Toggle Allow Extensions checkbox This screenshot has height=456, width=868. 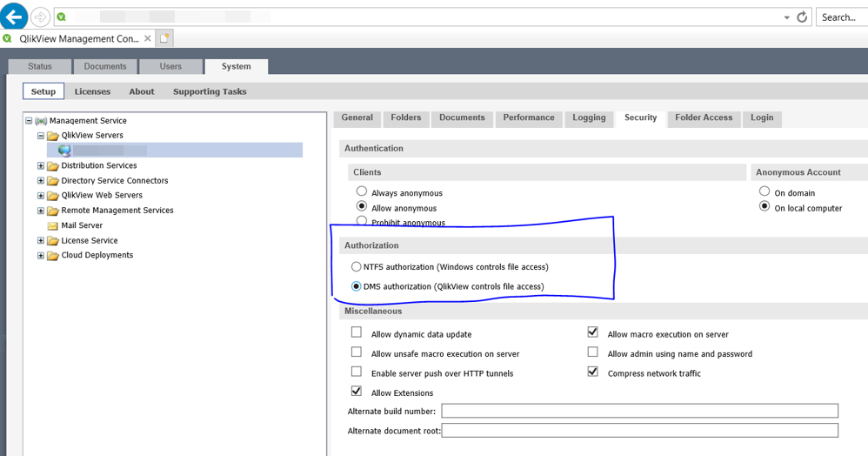[x=357, y=392]
